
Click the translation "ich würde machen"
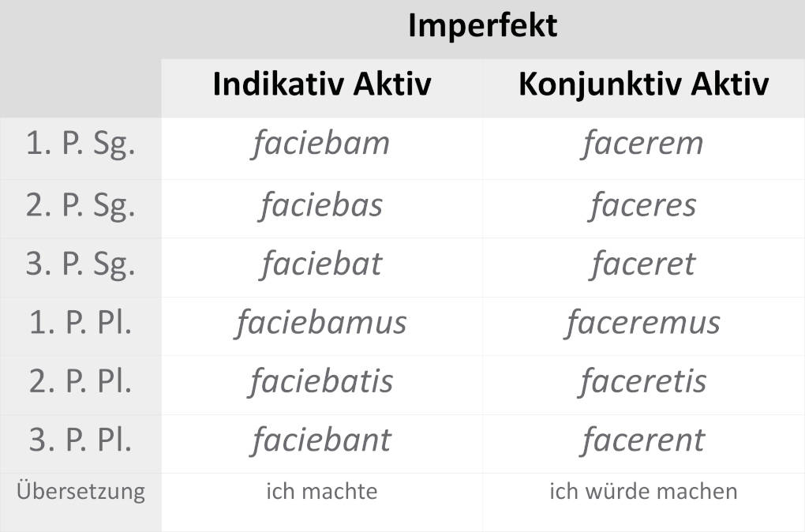point(643,491)
